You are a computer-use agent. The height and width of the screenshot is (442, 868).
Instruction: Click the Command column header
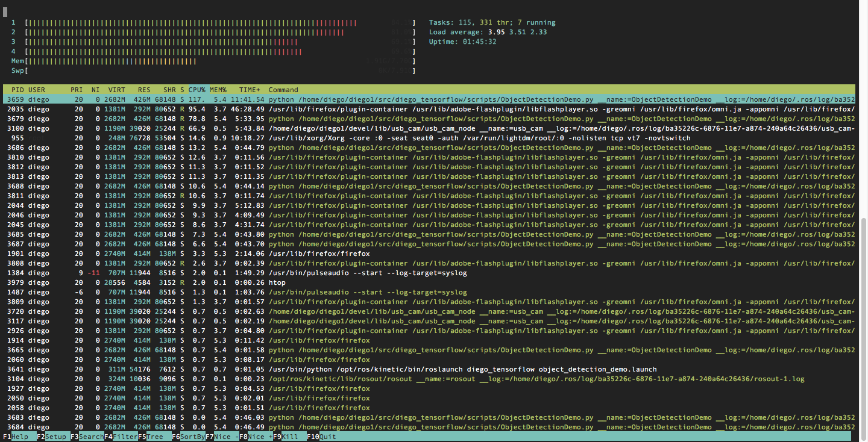[283, 90]
